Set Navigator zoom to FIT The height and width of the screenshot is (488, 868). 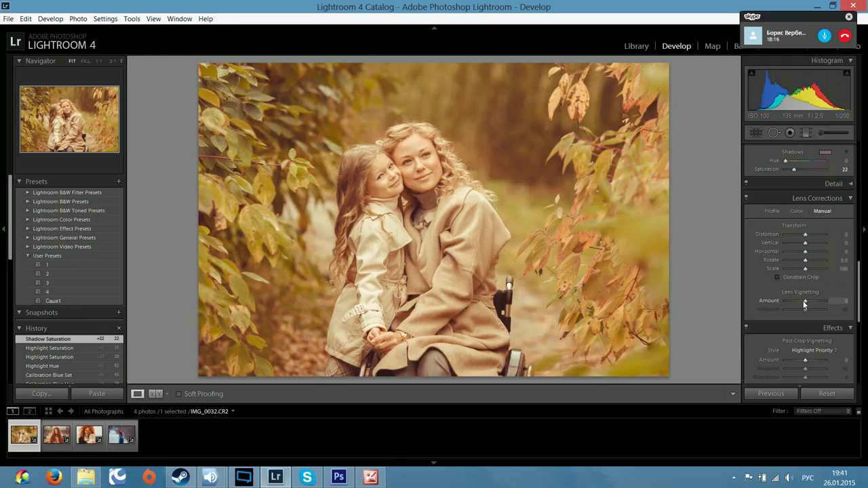[x=72, y=61]
